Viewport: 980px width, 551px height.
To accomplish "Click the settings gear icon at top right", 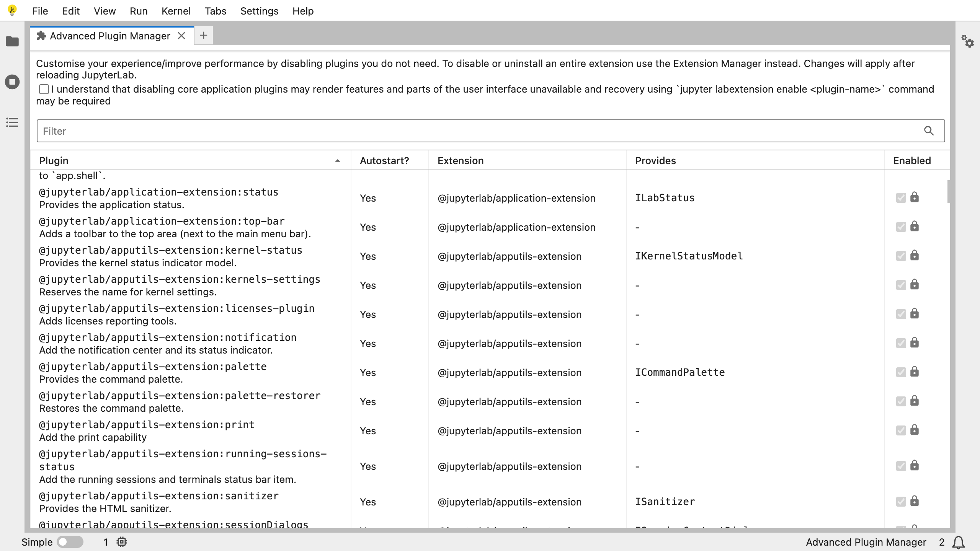I will tap(968, 42).
